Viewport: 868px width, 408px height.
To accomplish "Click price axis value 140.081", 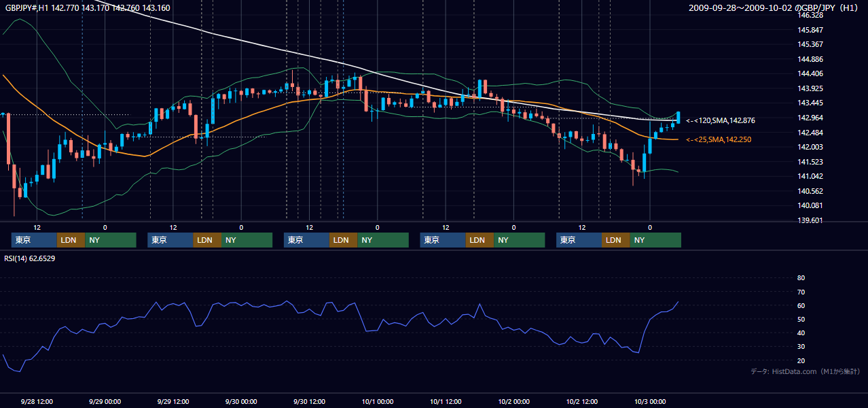I will click(810, 205).
